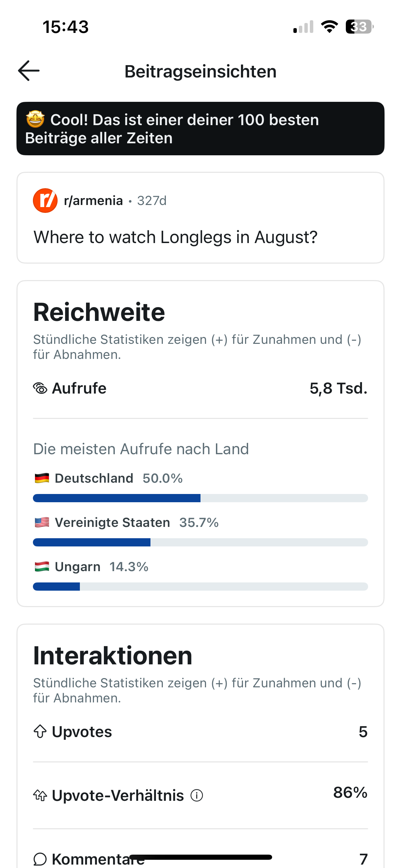401x868 pixels.
Task: Tap the Hungarian flag icon
Action: [x=42, y=566]
